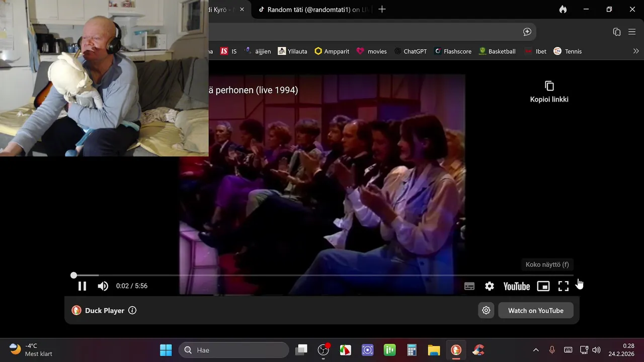Open the volume tray icon
The height and width of the screenshot is (362, 644).
point(596,350)
